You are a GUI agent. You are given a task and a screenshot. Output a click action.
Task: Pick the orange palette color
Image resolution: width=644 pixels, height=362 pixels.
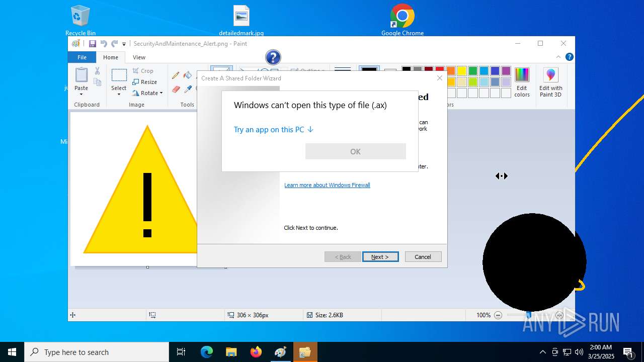451,71
